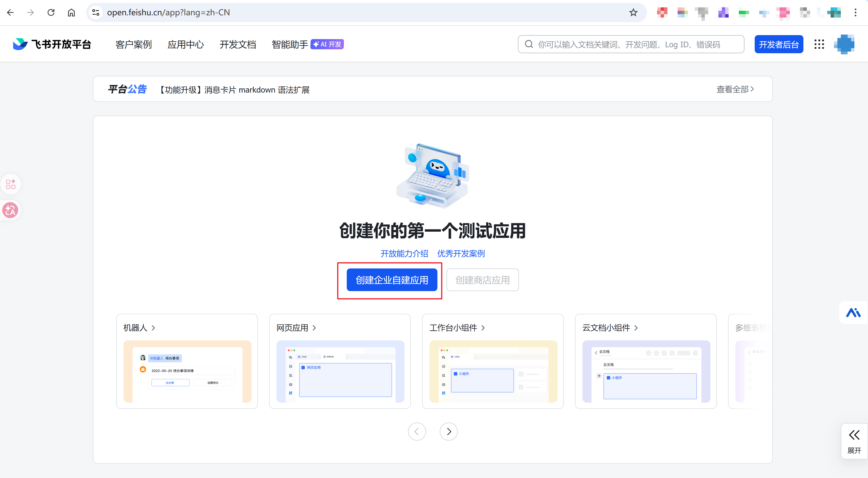868x478 pixels.
Task: Click the translate floating icon on left
Action: [10, 210]
